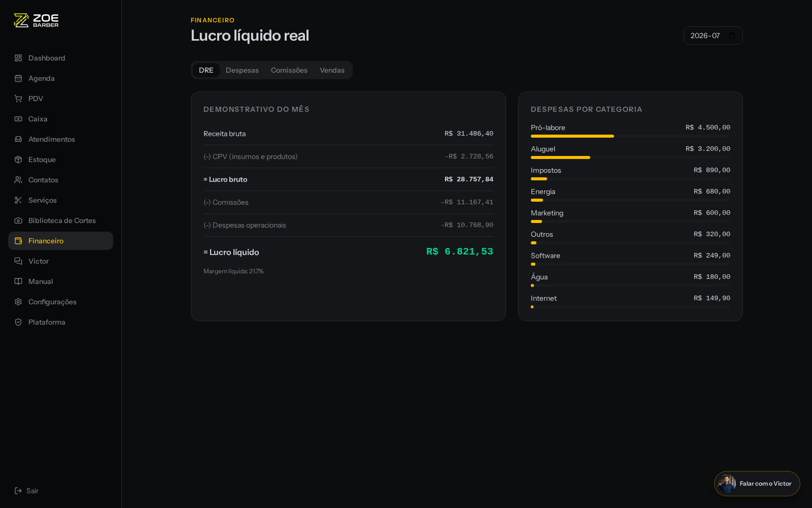Viewport: 812px width, 508px height.
Task: Click the Pró-labore expense progress bar
Action: 630,136
